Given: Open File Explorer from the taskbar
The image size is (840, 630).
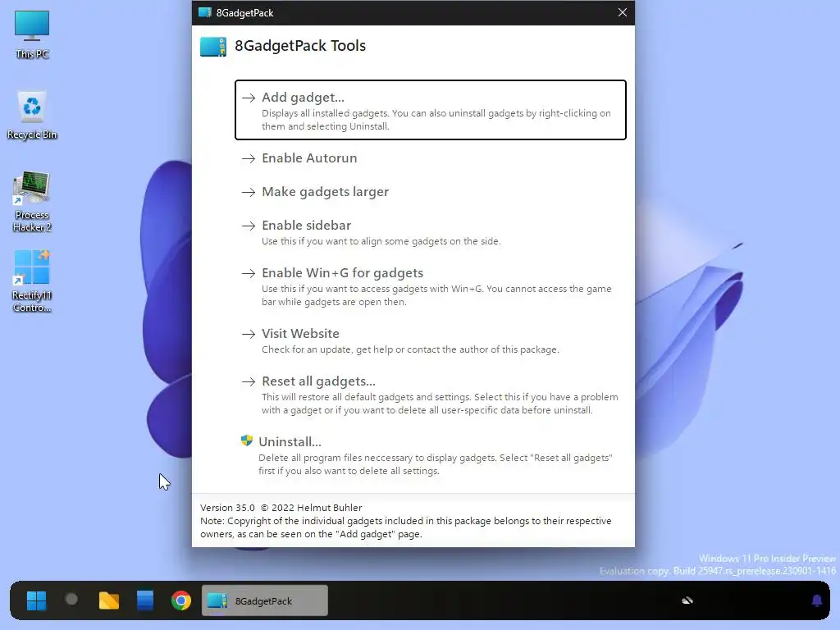Looking at the screenshot, I should point(109,600).
